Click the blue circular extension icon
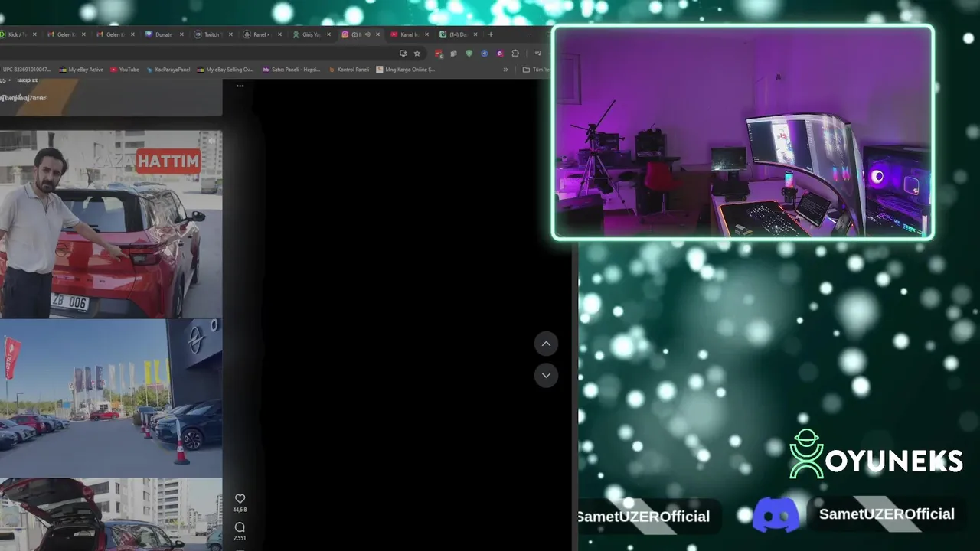 tap(485, 54)
